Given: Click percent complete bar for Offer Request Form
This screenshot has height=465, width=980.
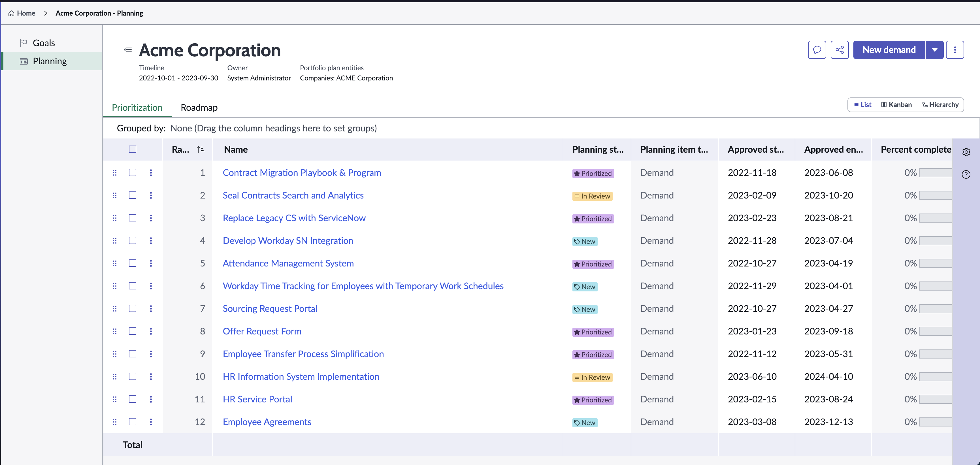Looking at the screenshot, I should tap(936, 331).
